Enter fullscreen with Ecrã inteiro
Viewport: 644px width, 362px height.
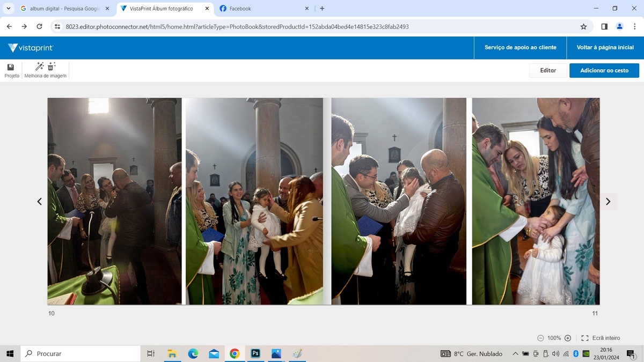(601, 338)
